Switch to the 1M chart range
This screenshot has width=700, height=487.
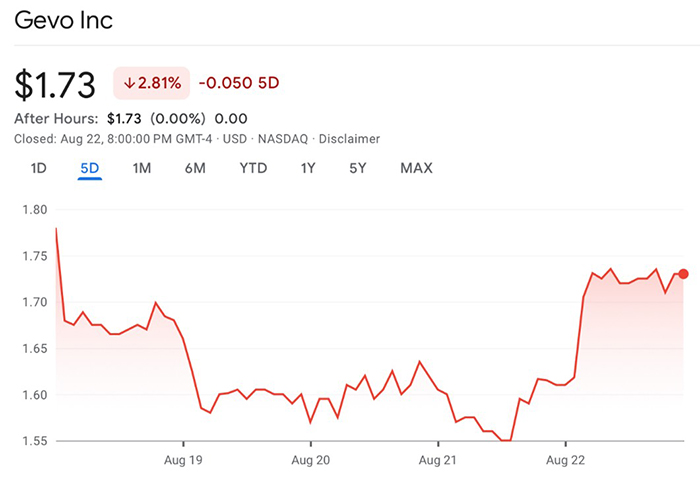click(142, 168)
